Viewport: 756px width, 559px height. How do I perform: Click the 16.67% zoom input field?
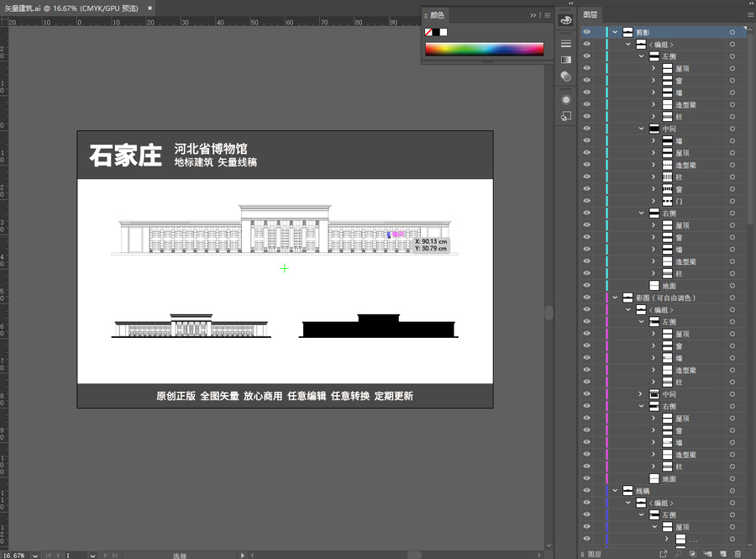coord(16,555)
